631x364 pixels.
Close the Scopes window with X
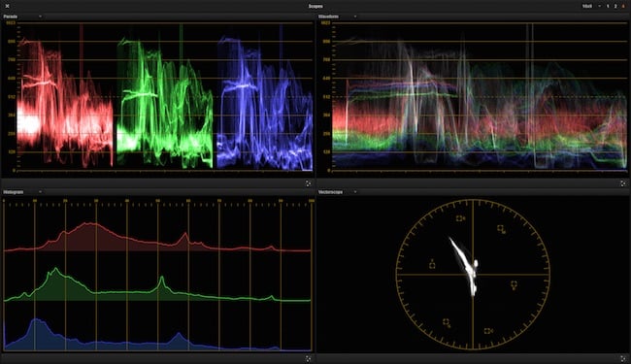(7, 6)
